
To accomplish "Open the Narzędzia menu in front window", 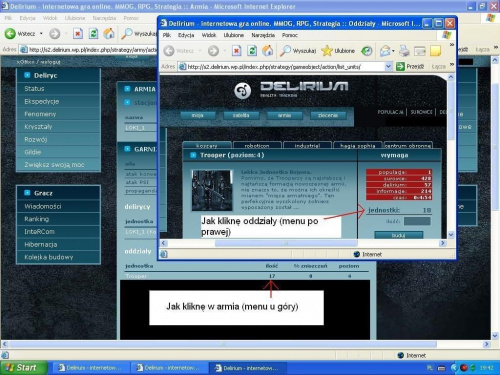I will [x=263, y=35].
